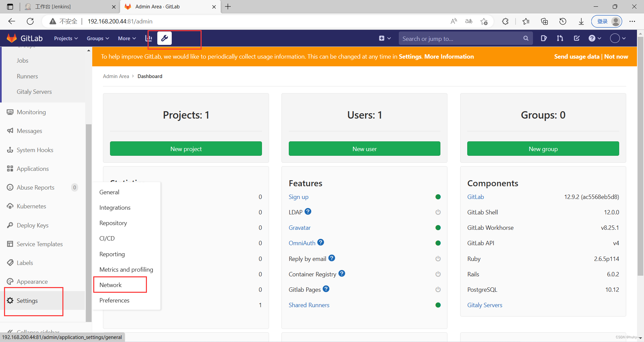Open the browser collections icon
This screenshot has width=644, height=342.
pos(544,21)
